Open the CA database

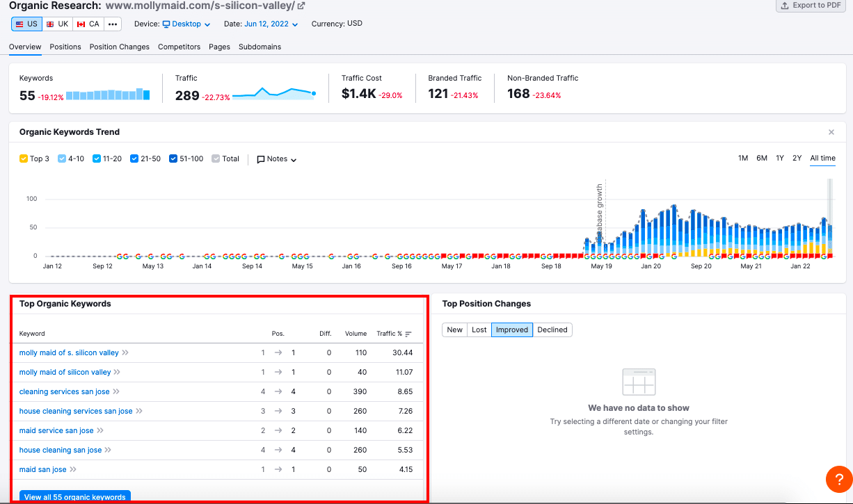coord(88,23)
